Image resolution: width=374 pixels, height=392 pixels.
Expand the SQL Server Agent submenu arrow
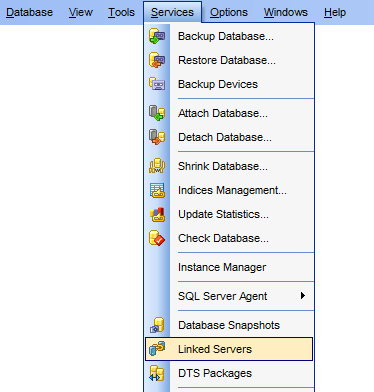[x=303, y=296]
